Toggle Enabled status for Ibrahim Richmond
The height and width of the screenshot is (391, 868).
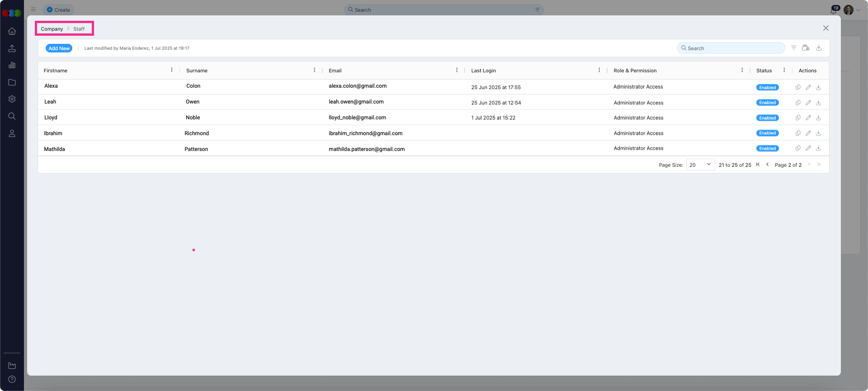tap(767, 133)
